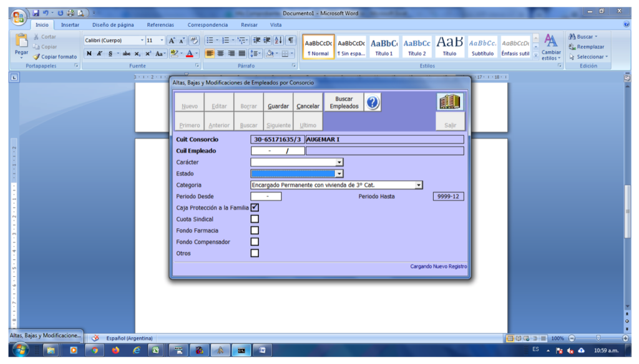Uncheck Caja Protección a la Familia
The height and width of the screenshot is (364, 639).
pyautogui.click(x=255, y=208)
